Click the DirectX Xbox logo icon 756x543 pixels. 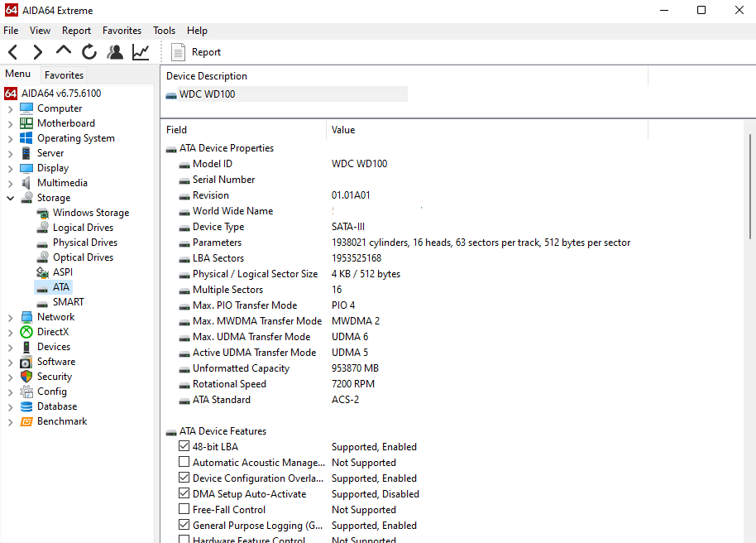tap(26, 332)
